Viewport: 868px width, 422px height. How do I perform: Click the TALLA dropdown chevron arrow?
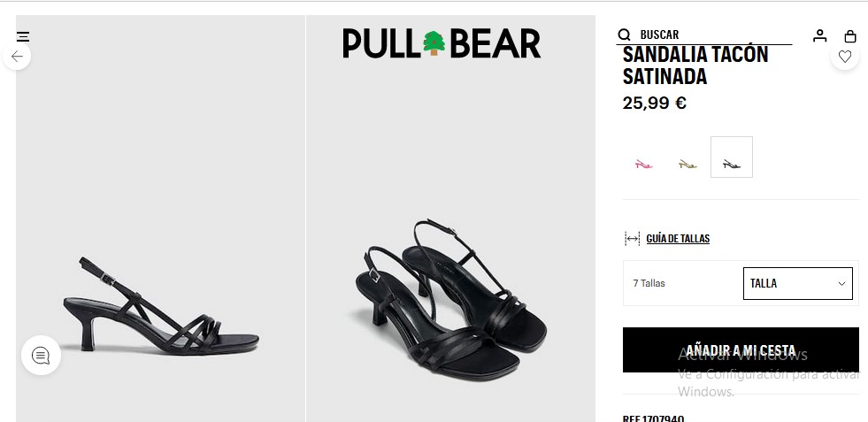[841, 284]
